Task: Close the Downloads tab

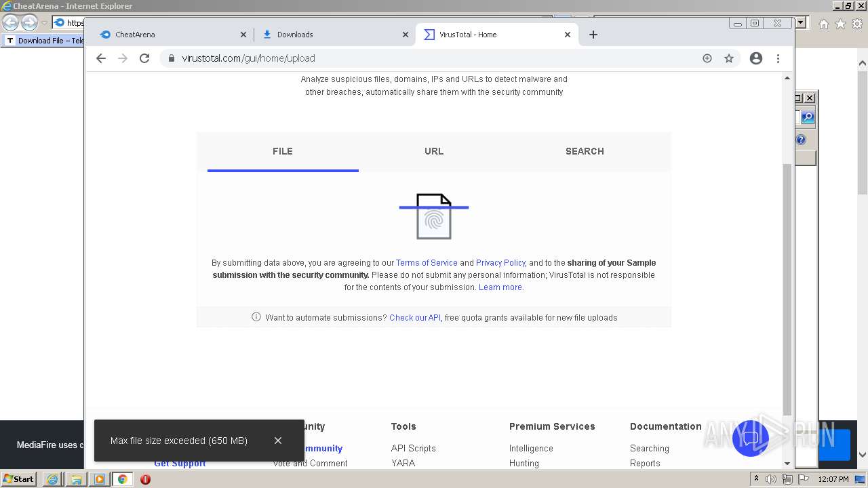Action: (x=406, y=35)
